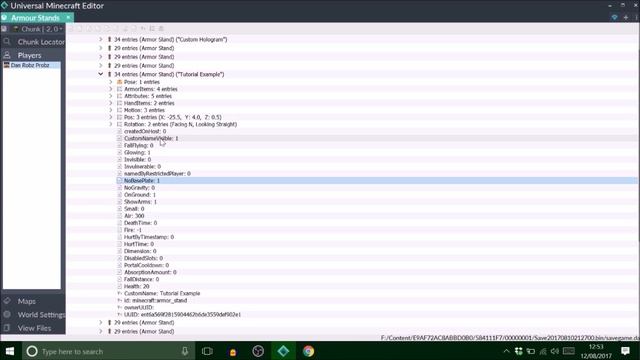Click the Maps sidebar icon
This screenshot has height=360, width=640.
tap(7, 301)
